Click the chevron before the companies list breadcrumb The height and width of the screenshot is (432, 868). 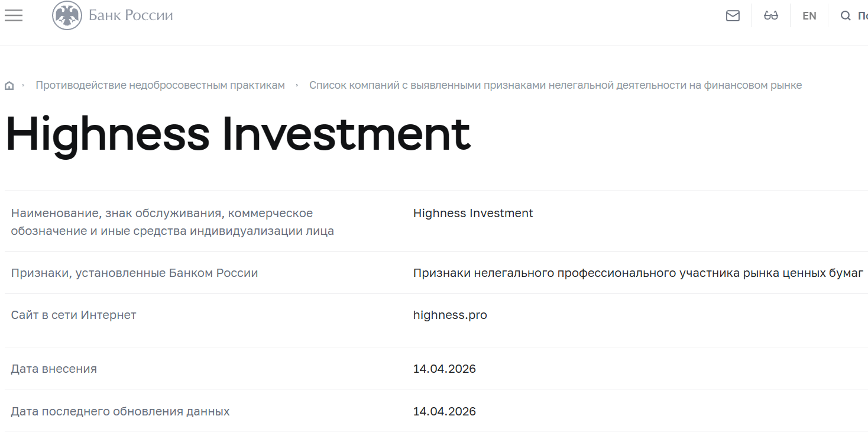click(x=298, y=85)
